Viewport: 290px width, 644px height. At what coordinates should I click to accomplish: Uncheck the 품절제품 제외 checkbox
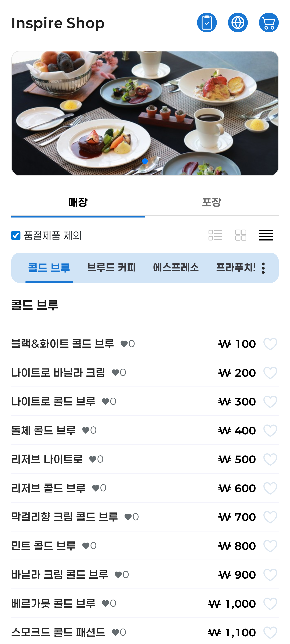coord(16,235)
